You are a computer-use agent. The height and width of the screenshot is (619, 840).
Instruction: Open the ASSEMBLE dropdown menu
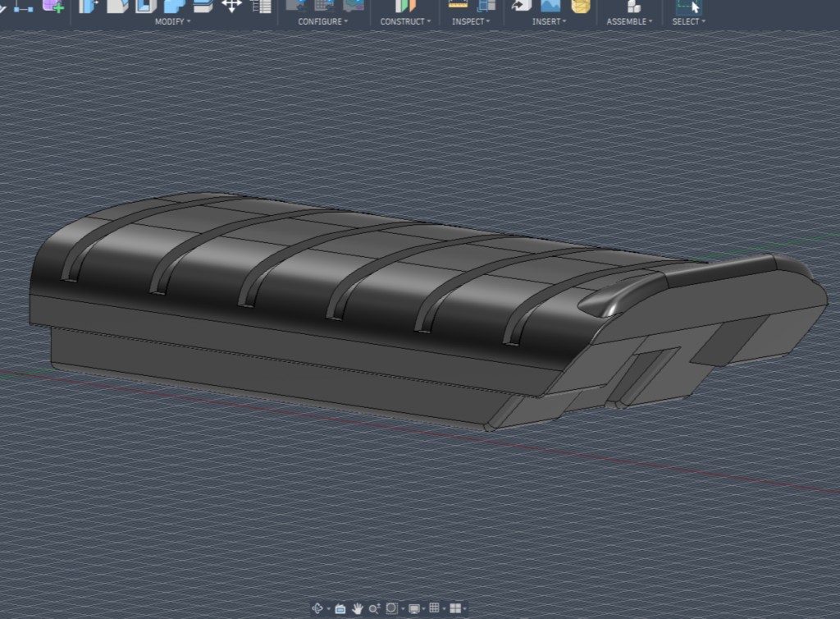pyautogui.click(x=629, y=21)
